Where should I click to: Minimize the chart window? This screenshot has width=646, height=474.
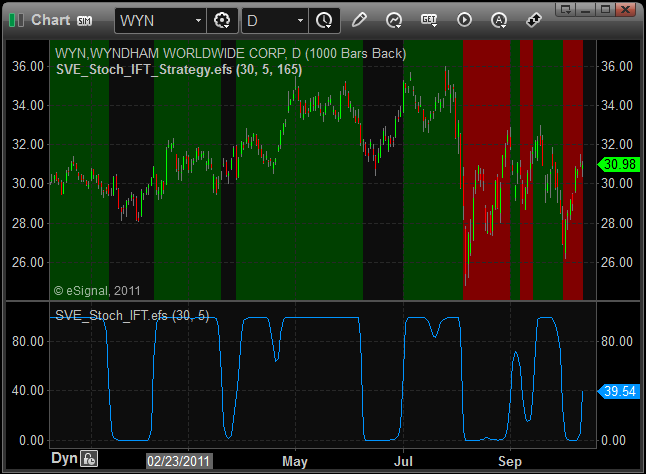(585, 9)
